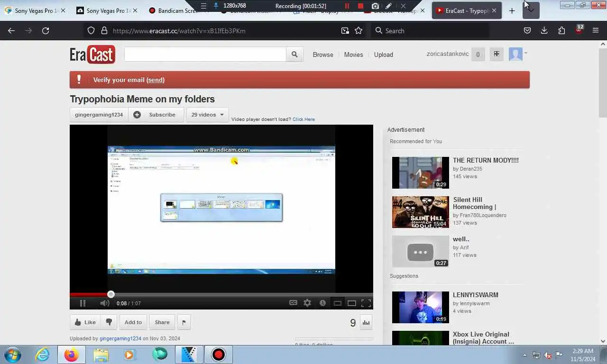This screenshot has height=364, width=607.
Task: Click the Firefox Search box
Action: point(431,31)
